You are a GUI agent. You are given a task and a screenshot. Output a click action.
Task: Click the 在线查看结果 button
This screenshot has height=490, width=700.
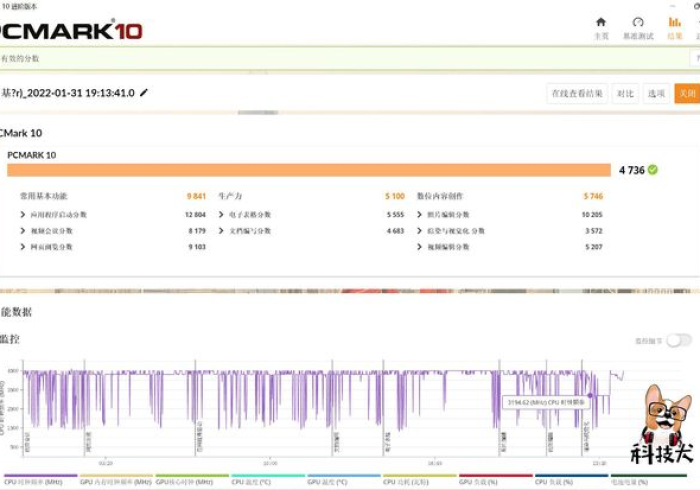577,93
